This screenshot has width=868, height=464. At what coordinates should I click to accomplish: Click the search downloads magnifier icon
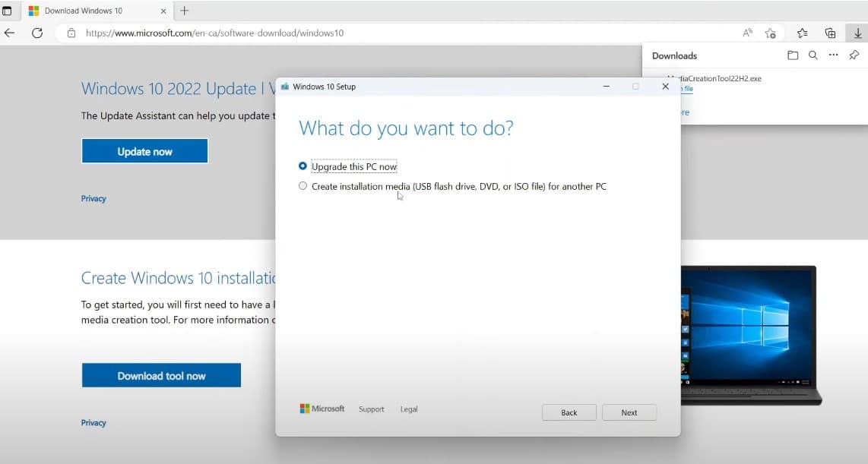813,55
